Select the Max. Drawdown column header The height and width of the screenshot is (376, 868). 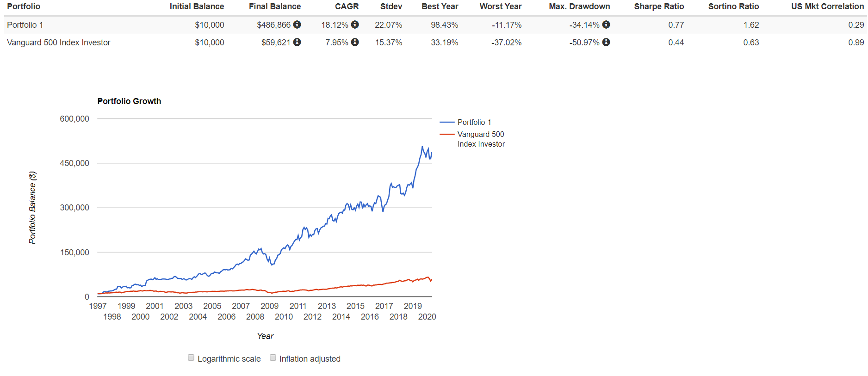pyautogui.click(x=579, y=6)
